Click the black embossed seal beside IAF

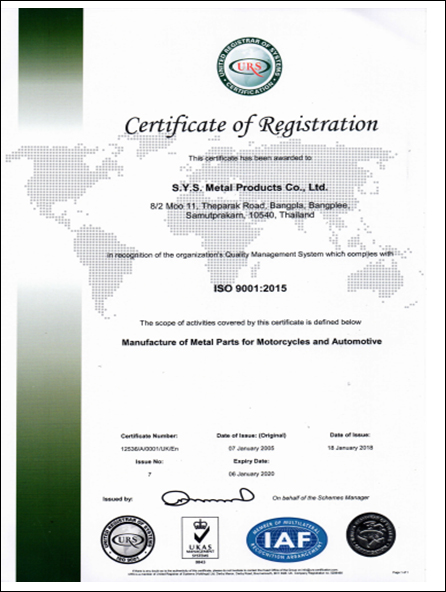click(x=370, y=536)
